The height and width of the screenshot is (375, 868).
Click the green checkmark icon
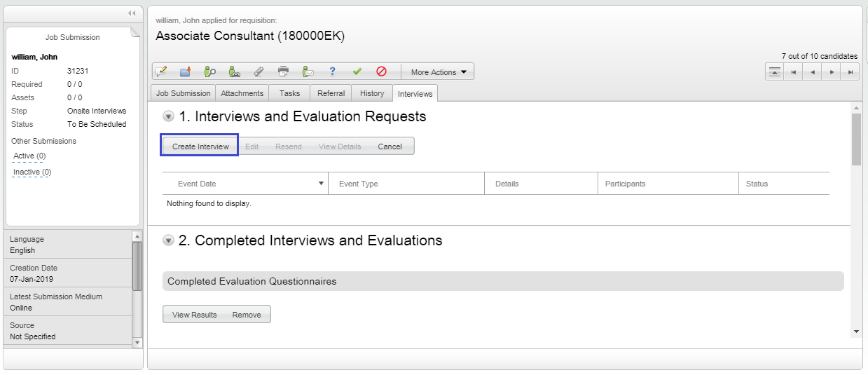(x=357, y=71)
